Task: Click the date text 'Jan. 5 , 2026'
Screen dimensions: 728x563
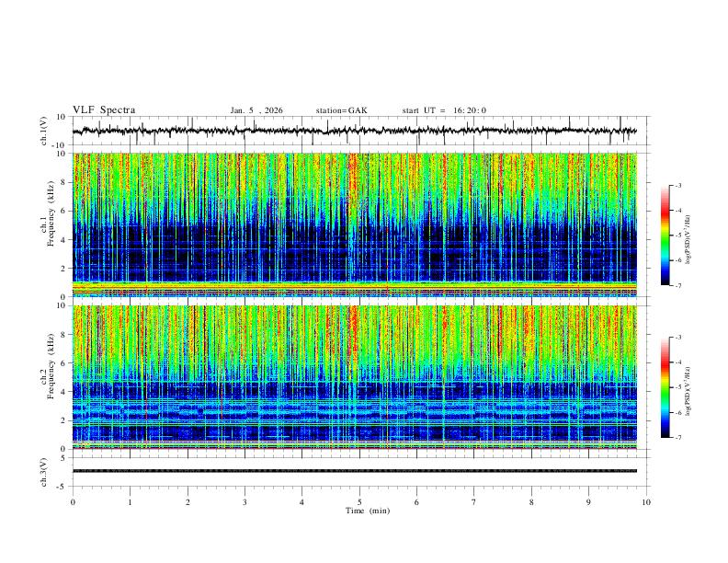Action: tap(256, 110)
